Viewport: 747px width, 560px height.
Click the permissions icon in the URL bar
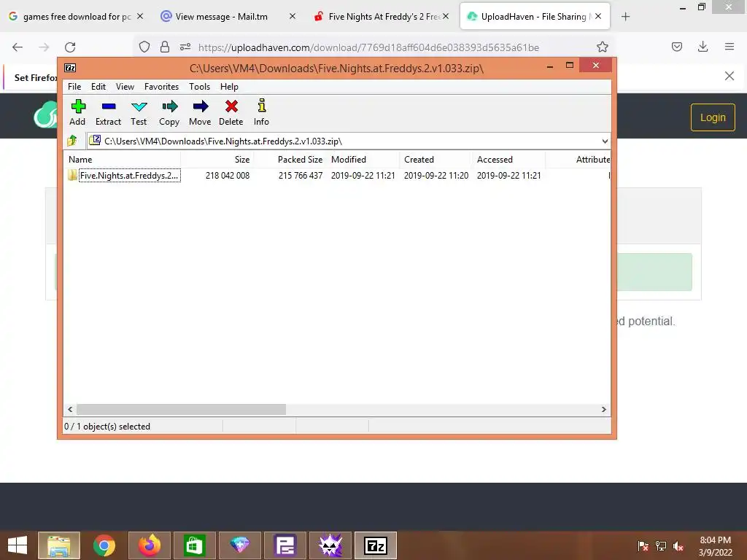pyautogui.click(x=185, y=47)
